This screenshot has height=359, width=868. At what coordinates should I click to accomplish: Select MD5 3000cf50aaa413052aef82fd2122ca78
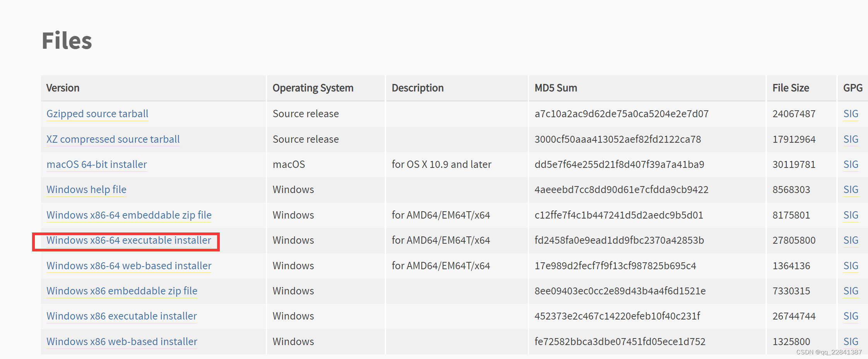[x=618, y=139]
